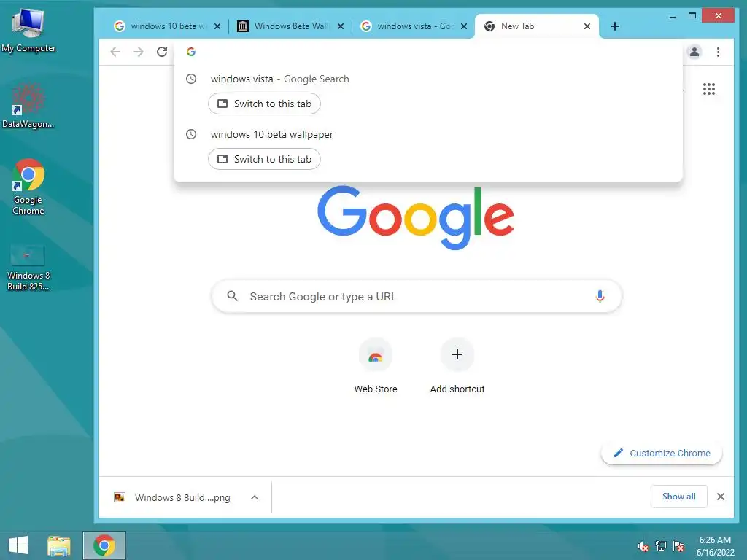Start voice search with the microphone icon
This screenshot has width=747, height=560.
point(600,296)
